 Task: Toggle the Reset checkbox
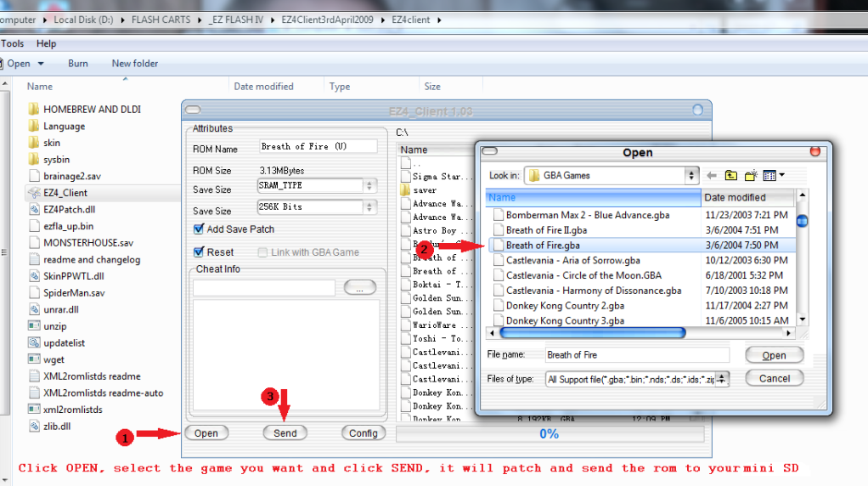click(199, 251)
